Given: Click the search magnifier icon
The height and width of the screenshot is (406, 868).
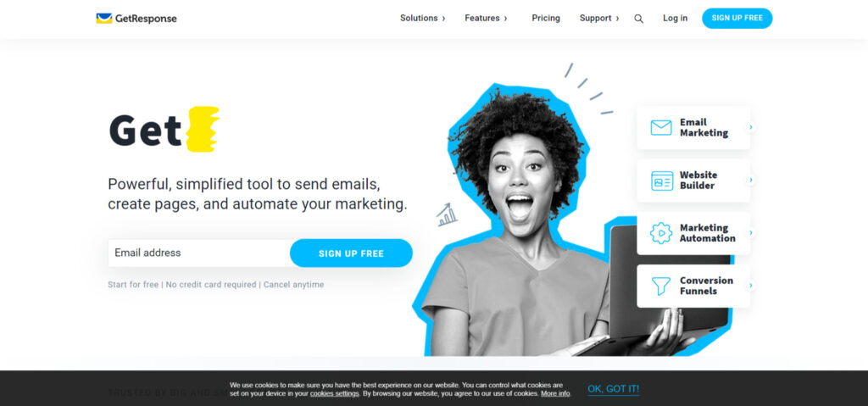Looking at the screenshot, I should 638,19.
